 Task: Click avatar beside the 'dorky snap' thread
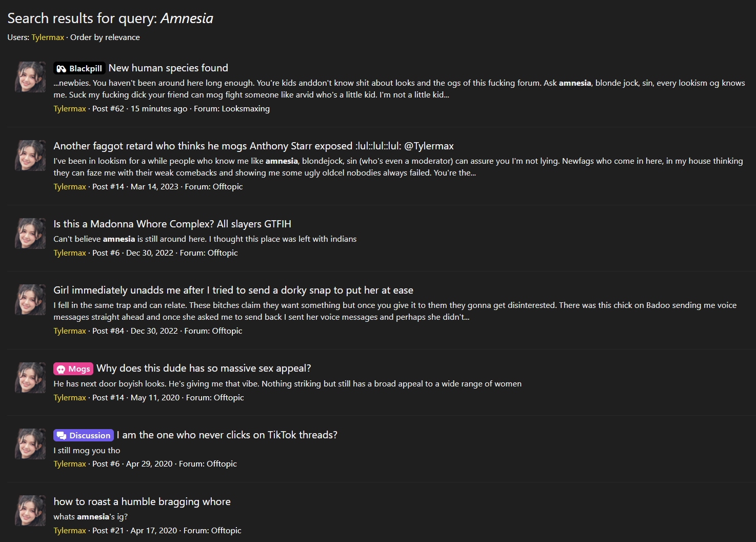point(30,300)
